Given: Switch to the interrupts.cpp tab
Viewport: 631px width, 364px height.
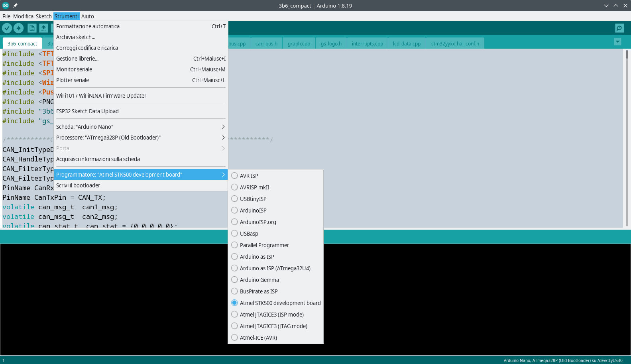Looking at the screenshot, I should click(367, 43).
